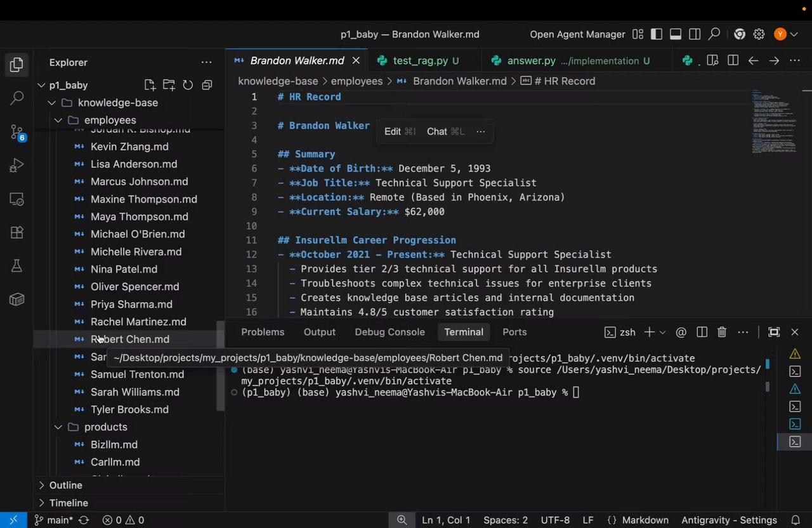Viewport: 812px width, 528px height.
Task: Click the Explorer file list scrollbar
Action: coord(221,365)
